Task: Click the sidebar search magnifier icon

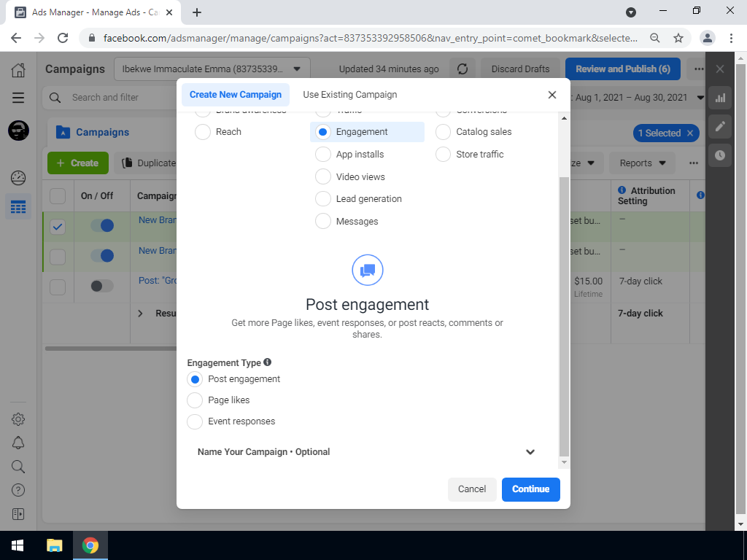Action: coord(18,466)
